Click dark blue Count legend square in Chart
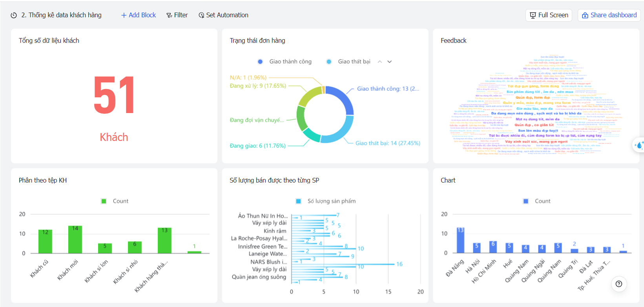This screenshot has height=307, width=644. 526,201
